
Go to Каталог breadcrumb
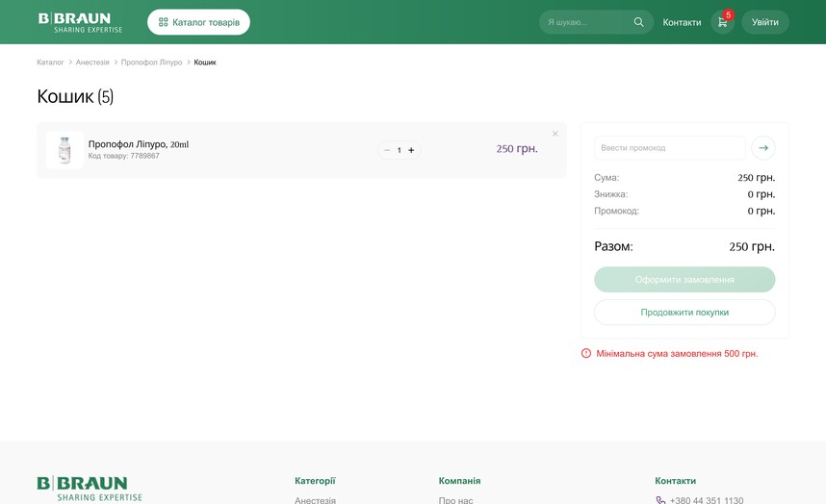pos(50,63)
